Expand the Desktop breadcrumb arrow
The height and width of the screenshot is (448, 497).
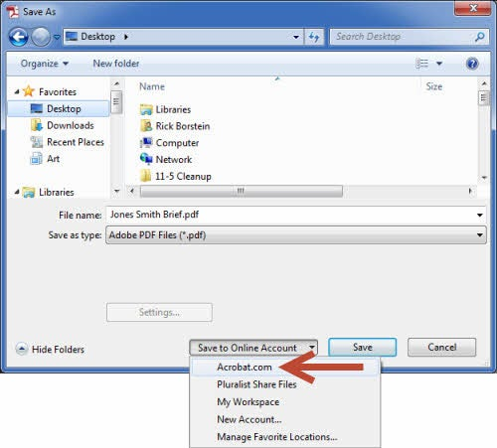click(126, 37)
